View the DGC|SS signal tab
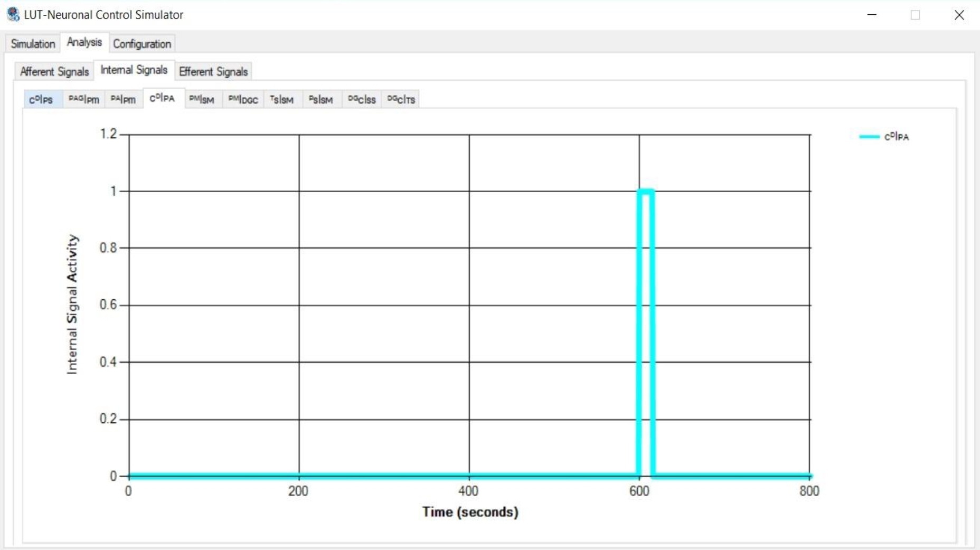980x550 pixels. click(362, 99)
